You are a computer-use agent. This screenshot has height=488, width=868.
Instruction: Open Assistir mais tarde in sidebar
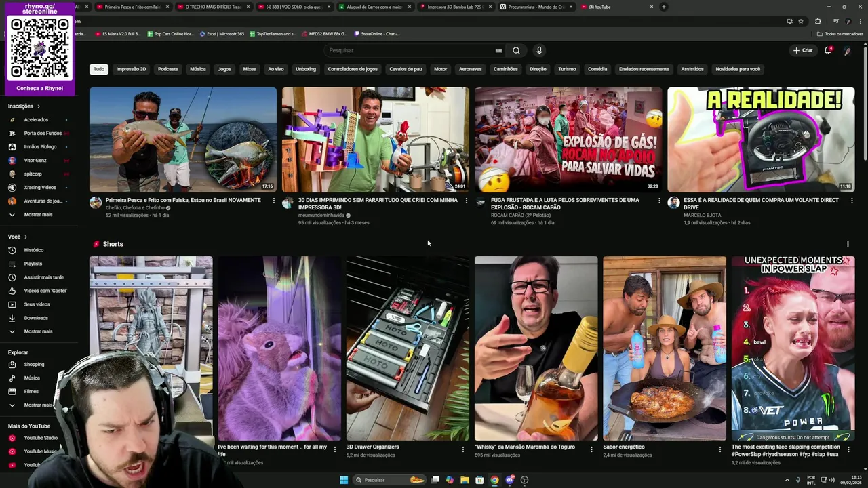(43, 277)
